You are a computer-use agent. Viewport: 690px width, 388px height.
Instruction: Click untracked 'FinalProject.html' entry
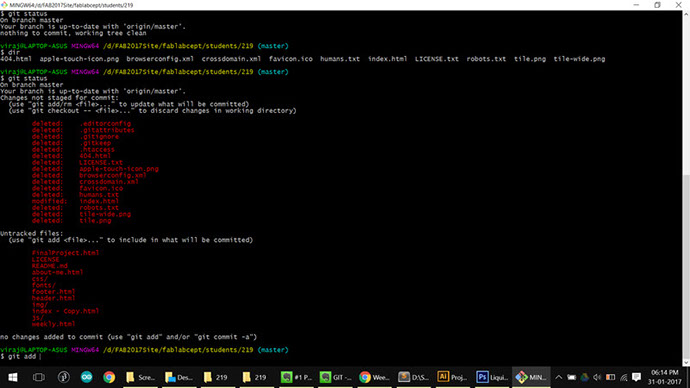point(65,253)
